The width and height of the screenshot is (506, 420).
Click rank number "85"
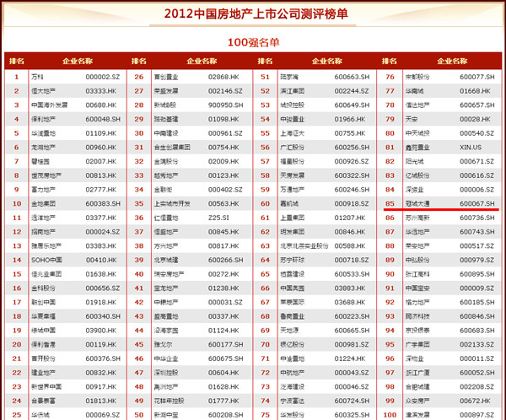pos(390,204)
